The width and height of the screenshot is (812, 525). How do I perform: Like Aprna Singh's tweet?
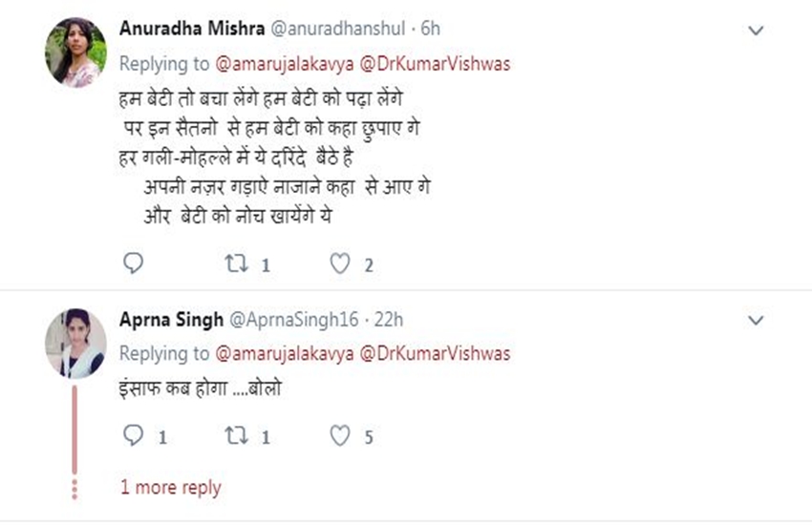pyautogui.click(x=340, y=436)
